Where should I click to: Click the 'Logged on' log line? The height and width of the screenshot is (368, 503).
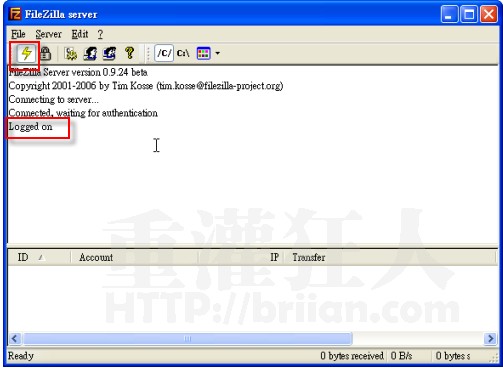[x=31, y=127]
